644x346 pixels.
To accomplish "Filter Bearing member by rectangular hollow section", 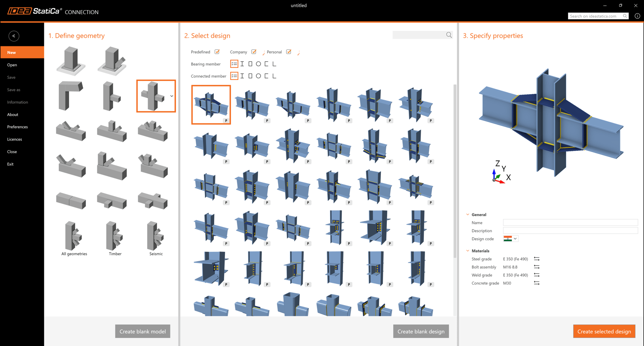I will [250, 64].
